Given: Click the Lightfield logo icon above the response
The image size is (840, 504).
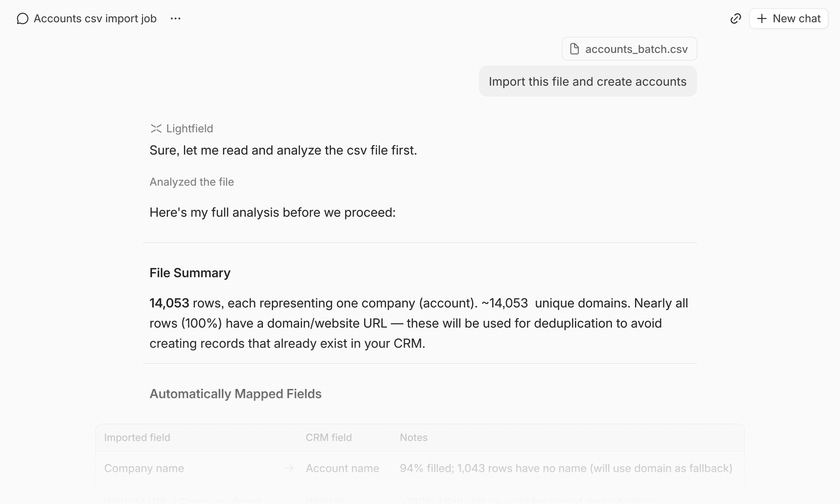Looking at the screenshot, I should (155, 129).
